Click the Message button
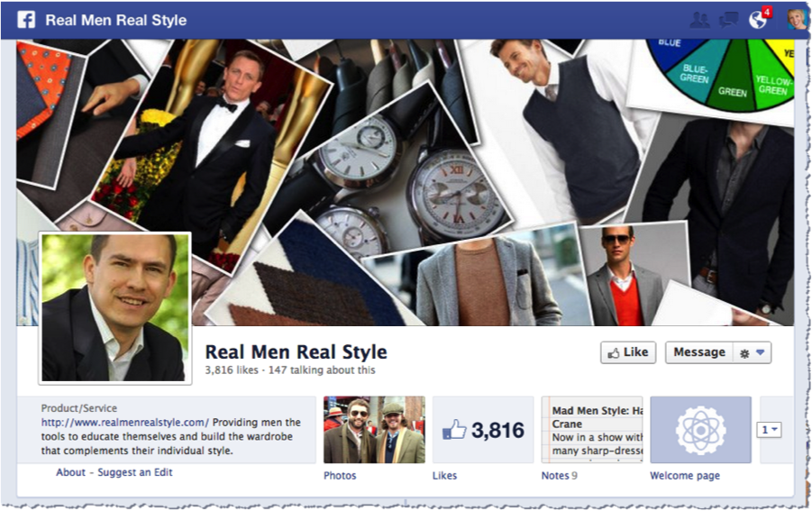Screen dimensions: 812x511 click(699, 352)
